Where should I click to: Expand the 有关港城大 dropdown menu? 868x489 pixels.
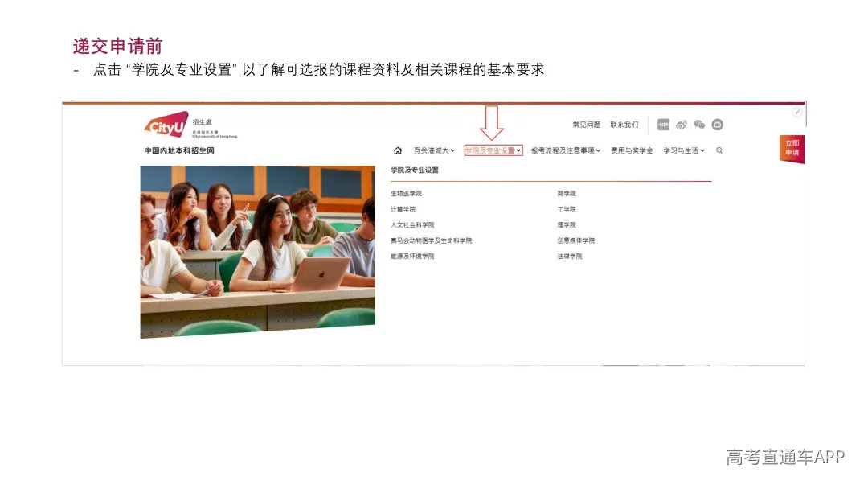435,150
